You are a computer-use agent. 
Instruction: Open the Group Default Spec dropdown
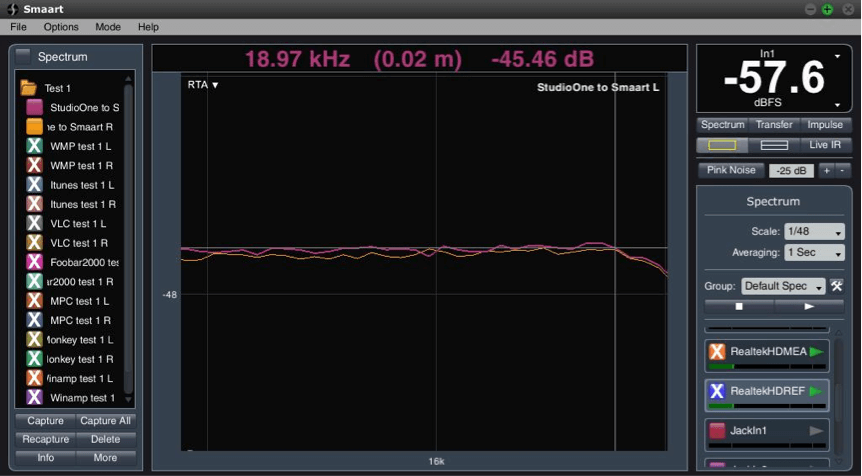point(783,286)
